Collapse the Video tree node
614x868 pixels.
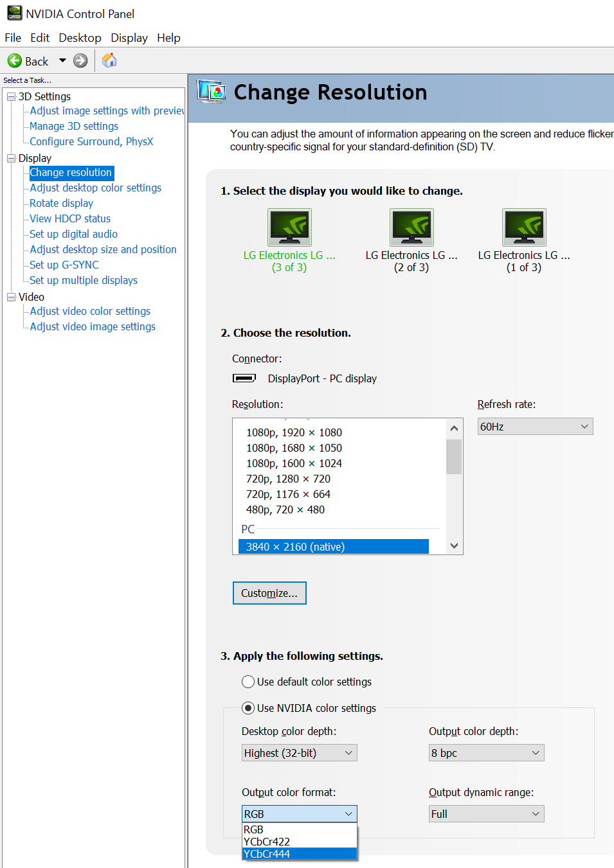(x=11, y=297)
